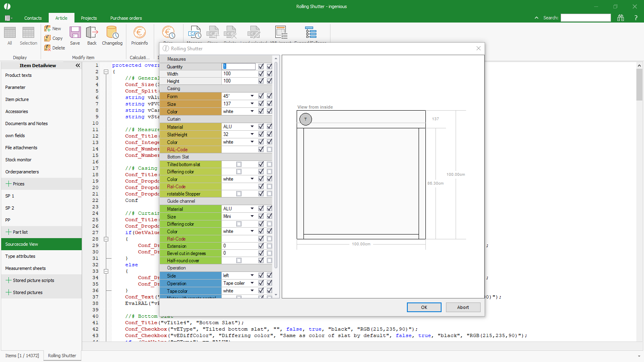Click the properties list vertical scrollbar
The height and width of the screenshot is (362, 644).
(276, 161)
